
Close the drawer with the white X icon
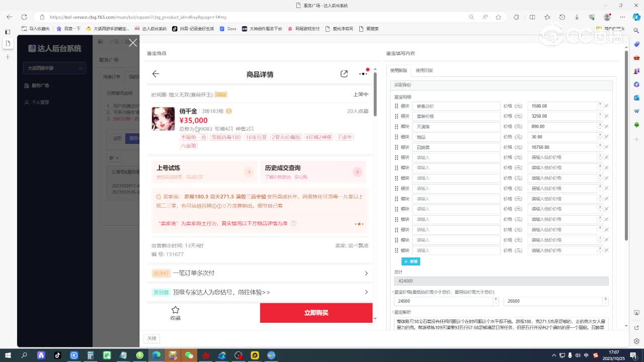(x=133, y=43)
